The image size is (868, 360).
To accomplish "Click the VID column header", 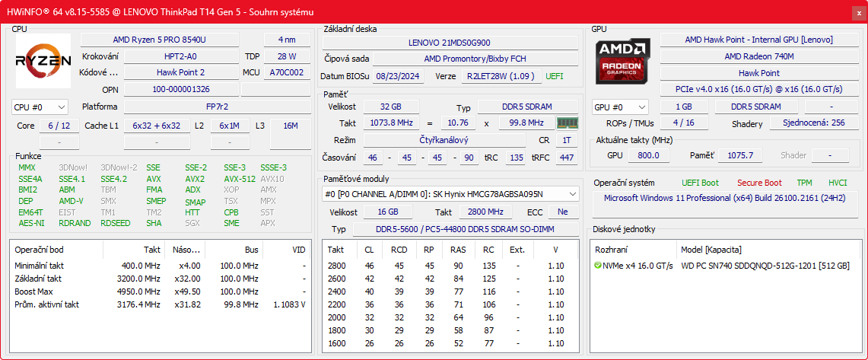I will coord(286,250).
